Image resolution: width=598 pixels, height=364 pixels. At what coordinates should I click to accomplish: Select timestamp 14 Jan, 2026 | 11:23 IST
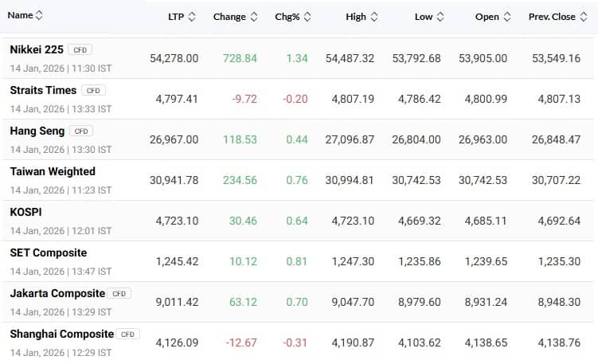point(61,190)
